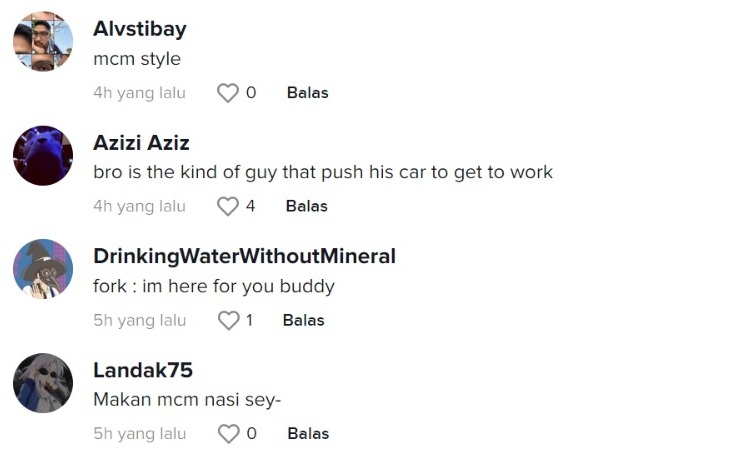
Task: Go to DrinkingWaterWithoutMineral's username link
Action: click(244, 257)
